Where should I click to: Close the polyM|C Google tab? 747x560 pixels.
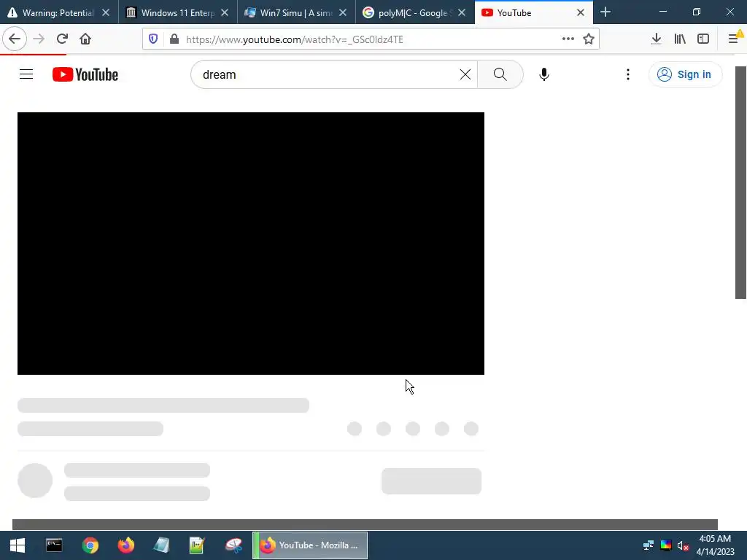462,13
